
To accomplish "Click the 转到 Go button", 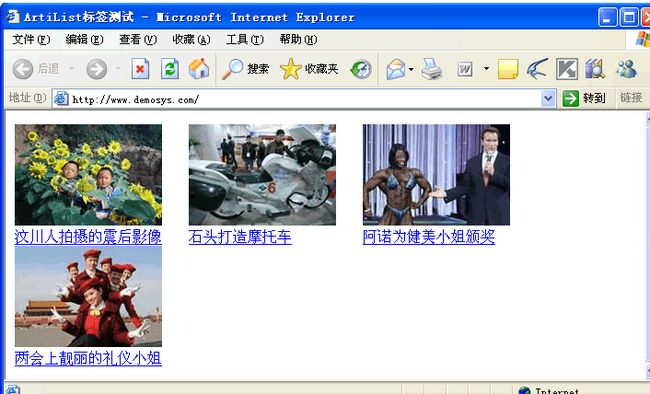I will tap(584, 98).
